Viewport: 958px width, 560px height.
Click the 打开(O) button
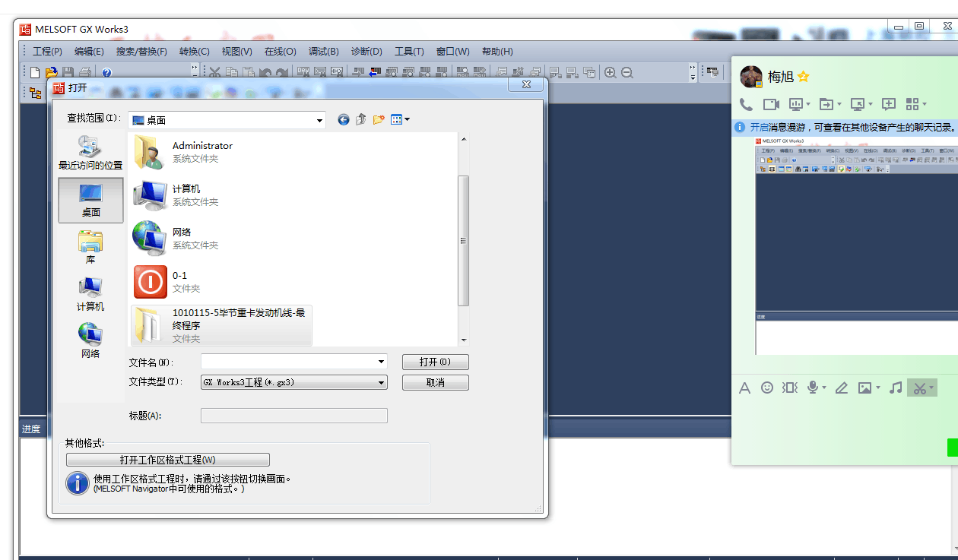coord(435,362)
